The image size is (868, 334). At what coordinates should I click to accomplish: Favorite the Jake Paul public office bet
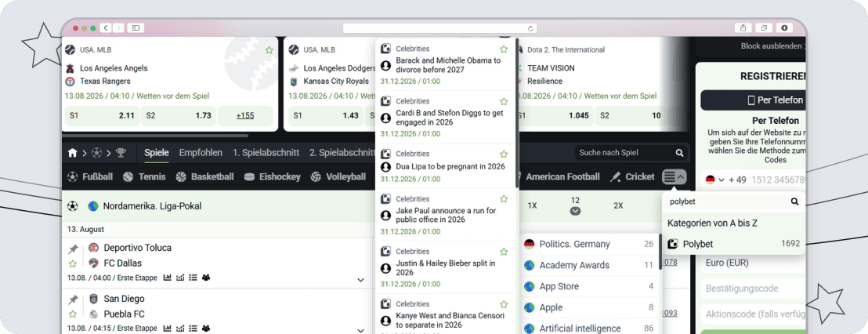click(504, 199)
